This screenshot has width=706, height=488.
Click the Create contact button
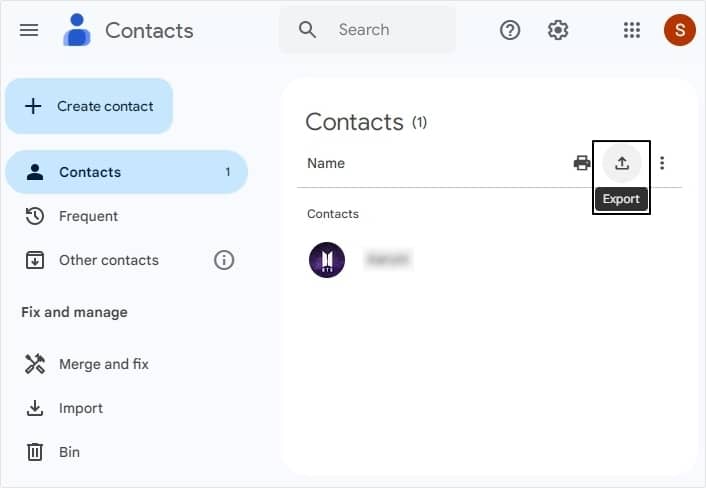coord(89,106)
